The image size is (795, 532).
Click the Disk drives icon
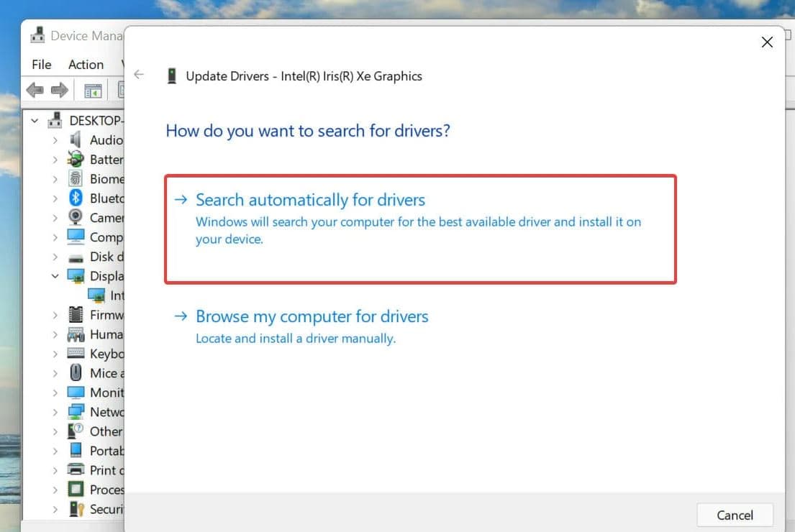click(76, 258)
